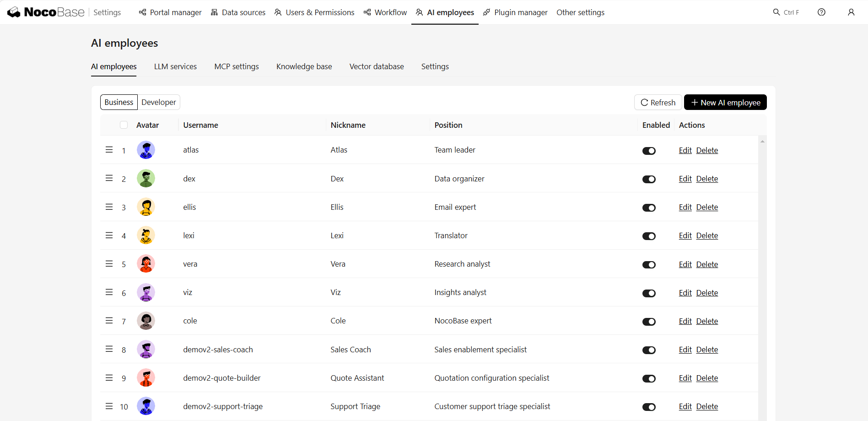The width and height of the screenshot is (868, 421).
Task: Click the drag handle for cole row
Action: (109, 321)
